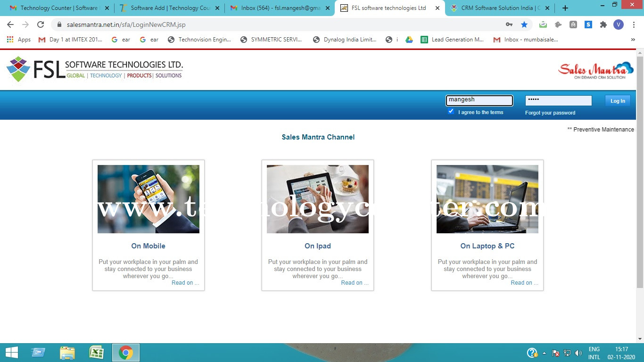Uncheck the I agree to the terms checkbox
Image resolution: width=644 pixels, height=362 pixels.
[451, 111]
